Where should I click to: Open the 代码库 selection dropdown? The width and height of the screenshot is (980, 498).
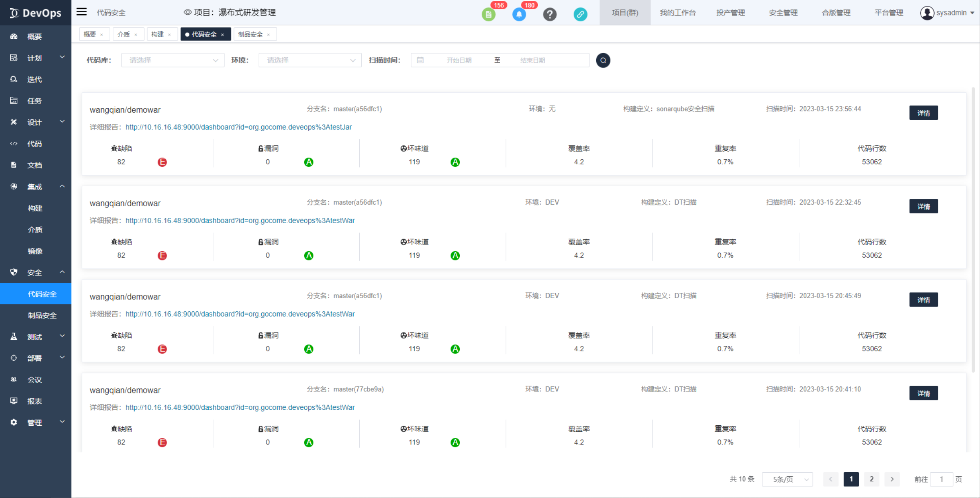pyautogui.click(x=172, y=60)
